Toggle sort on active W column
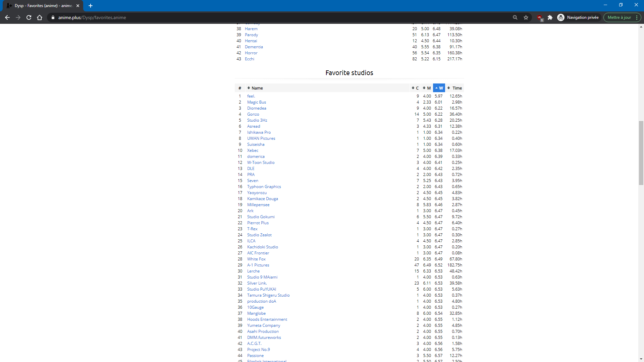 tap(439, 88)
